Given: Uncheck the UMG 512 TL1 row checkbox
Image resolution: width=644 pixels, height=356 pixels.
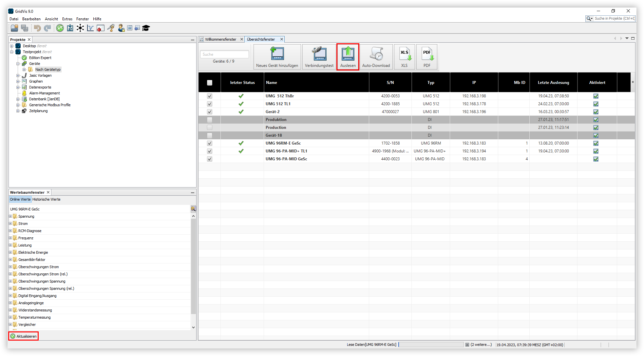Looking at the screenshot, I should (210, 104).
